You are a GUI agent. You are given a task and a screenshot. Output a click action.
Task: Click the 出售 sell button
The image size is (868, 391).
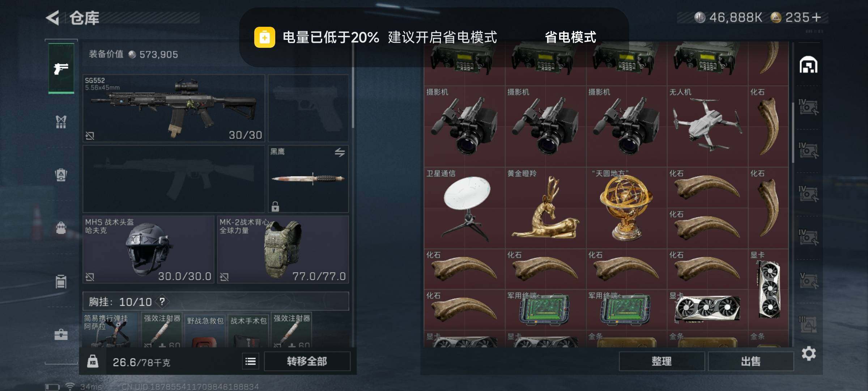(751, 361)
